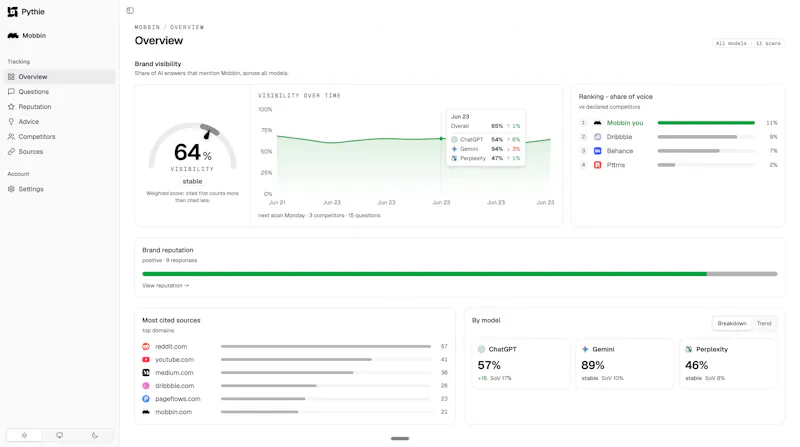Click the Behance logo in ranking list

597,151
